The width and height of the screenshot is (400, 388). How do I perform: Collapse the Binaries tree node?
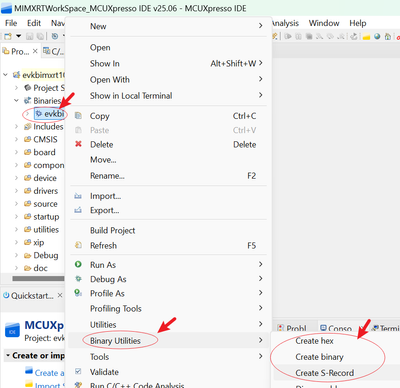click(16, 100)
